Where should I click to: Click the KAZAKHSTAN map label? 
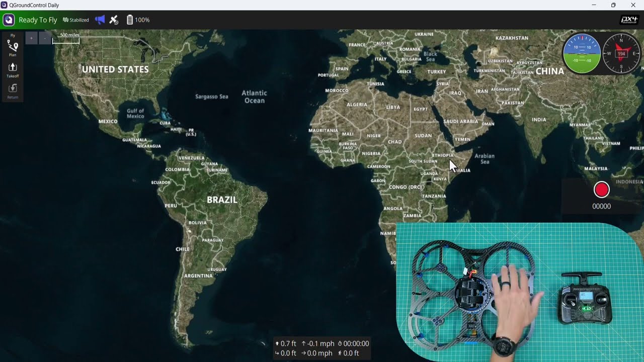(512, 38)
